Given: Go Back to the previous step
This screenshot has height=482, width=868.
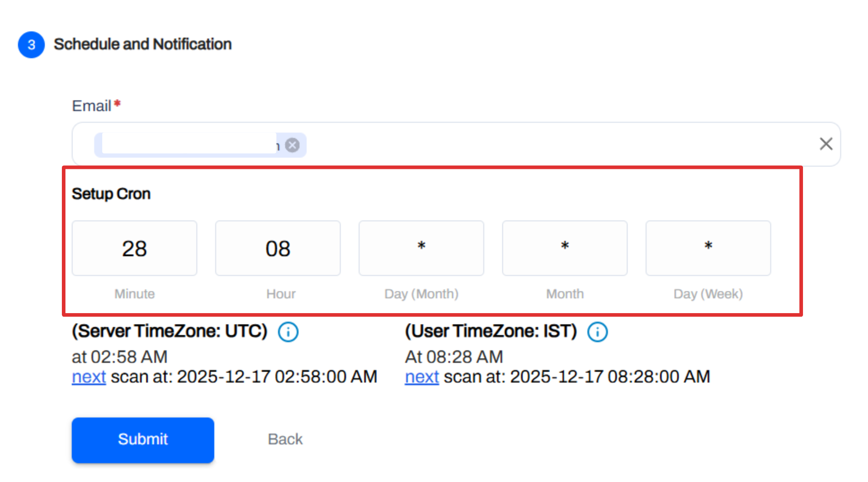Looking at the screenshot, I should coord(285,439).
